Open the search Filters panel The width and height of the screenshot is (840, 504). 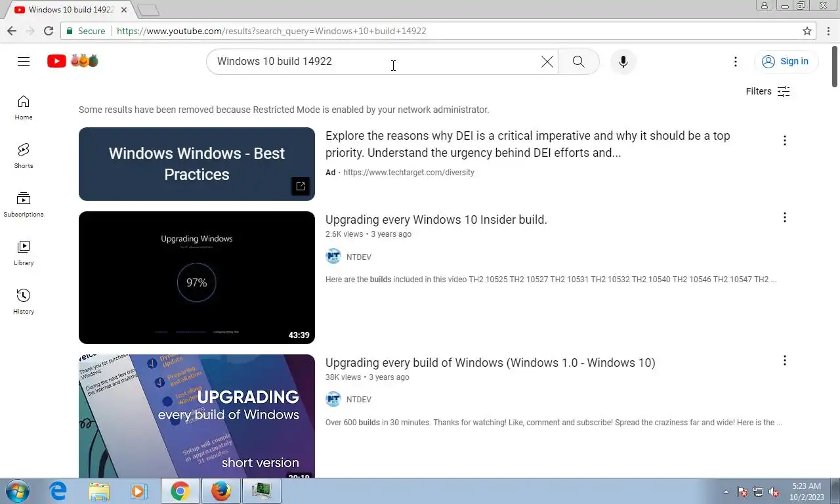768,91
